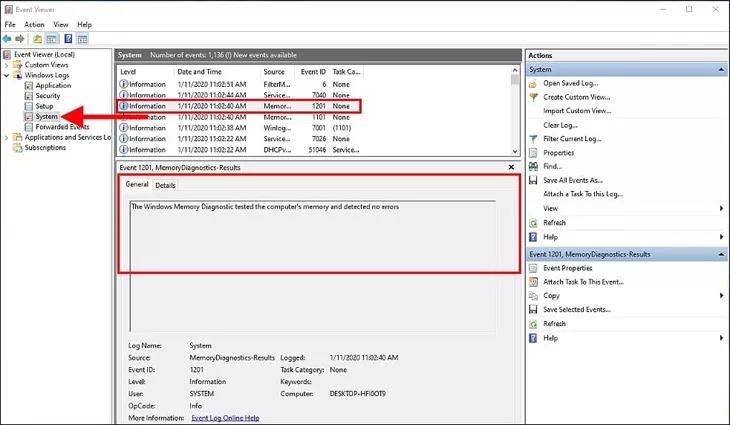Sort by the Source column header
The width and height of the screenshot is (730, 425).
tap(274, 72)
